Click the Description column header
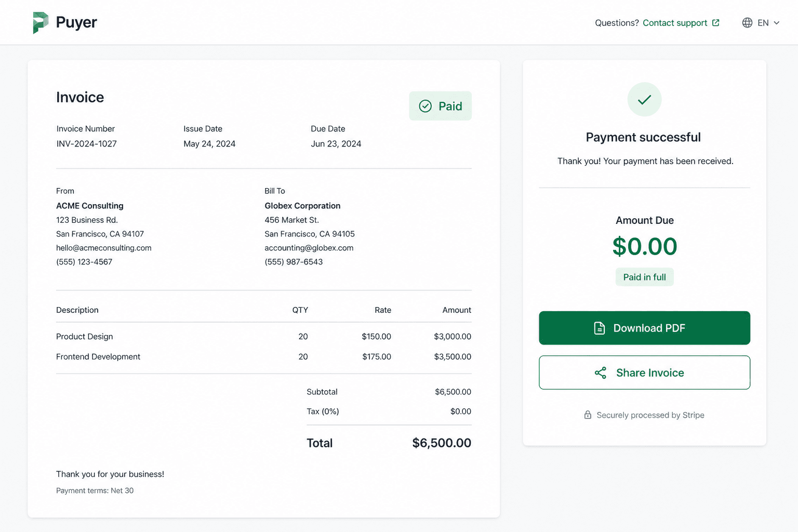This screenshot has height=532, width=798. tap(77, 310)
